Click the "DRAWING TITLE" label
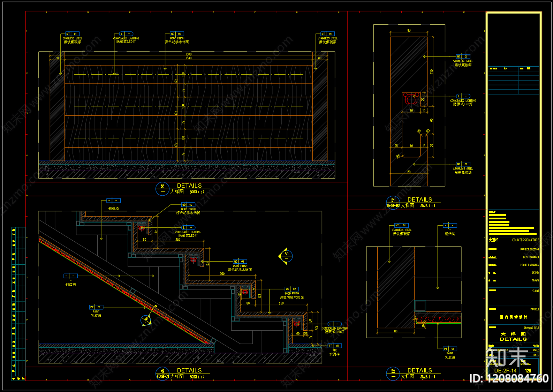Image resolution: width=553 pixels, height=392 pixels. tap(531, 328)
